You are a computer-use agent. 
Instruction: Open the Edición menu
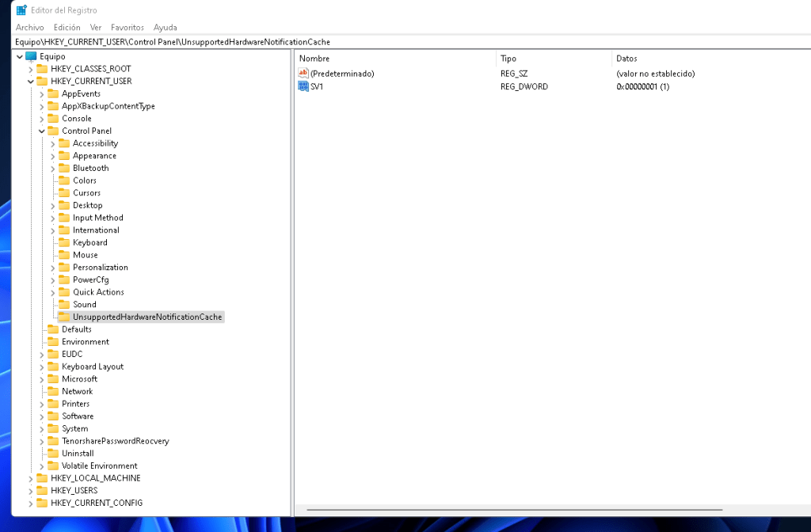67,27
